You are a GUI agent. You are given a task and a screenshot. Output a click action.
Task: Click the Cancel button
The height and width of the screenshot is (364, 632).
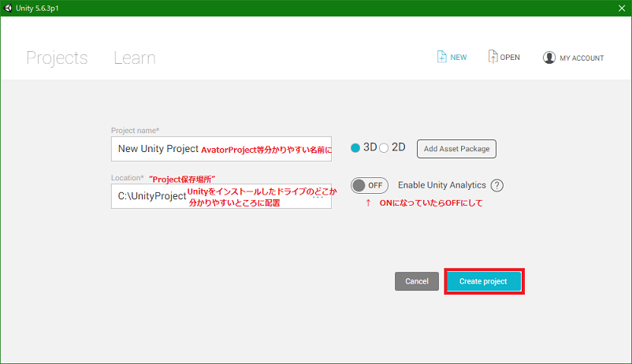point(417,281)
